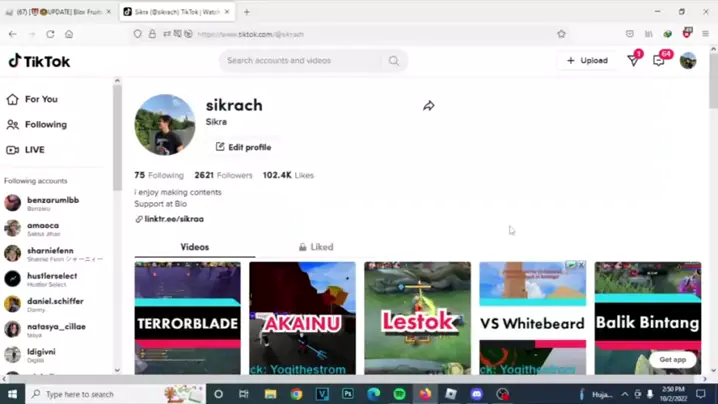Viewport: 718px width, 404px height.
Task: Open the Following feed
Action: click(x=45, y=125)
